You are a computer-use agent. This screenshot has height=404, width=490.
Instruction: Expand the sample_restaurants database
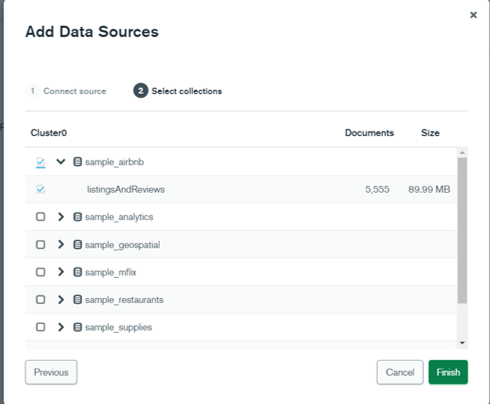click(x=61, y=300)
